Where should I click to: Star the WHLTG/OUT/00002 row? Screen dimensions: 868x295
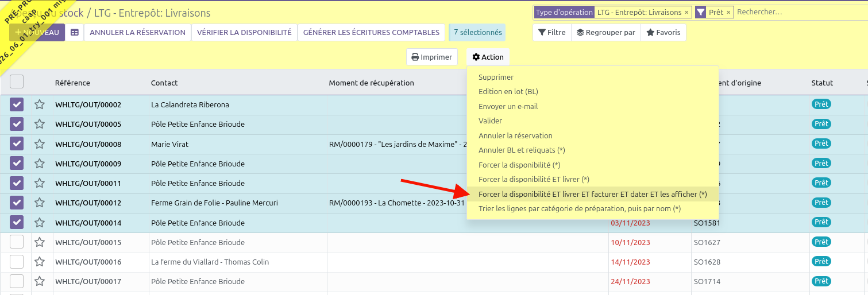point(40,104)
